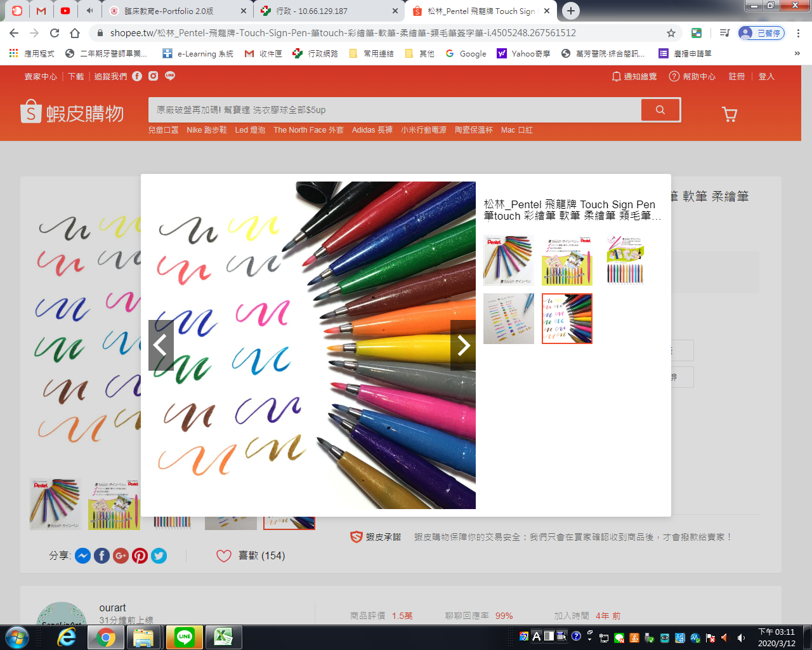Open the browser home page icon
Screen dimensions: 812x650
point(75,33)
